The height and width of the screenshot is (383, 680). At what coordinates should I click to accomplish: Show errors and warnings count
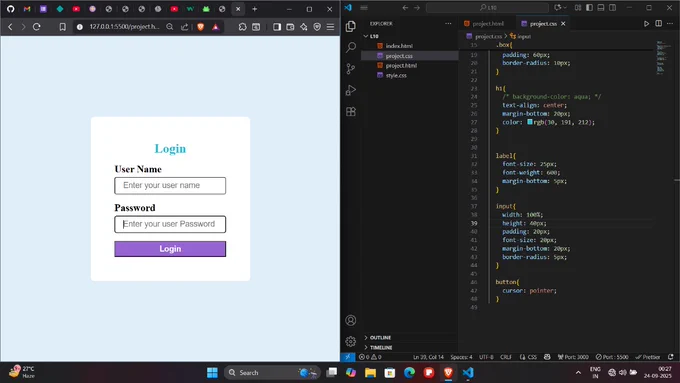point(370,357)
